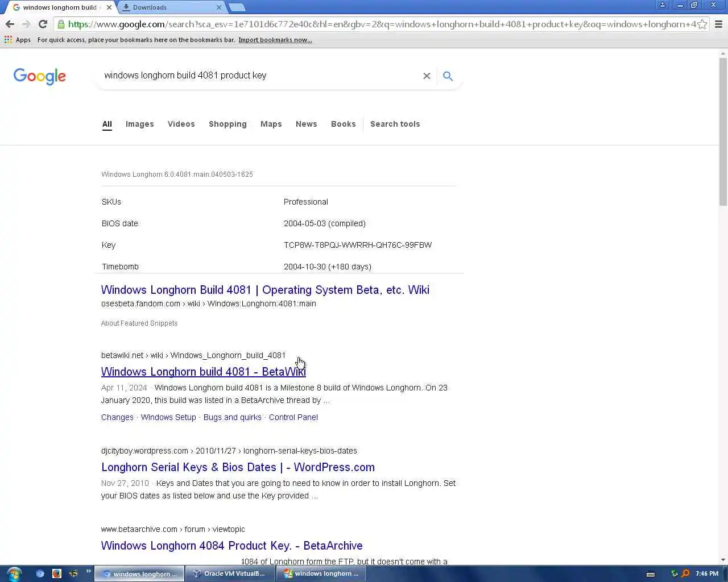Click the orange magnifier tray icon
Image resolution: width=728 pixels, height=582 pixels.
[x=685, y=573]
